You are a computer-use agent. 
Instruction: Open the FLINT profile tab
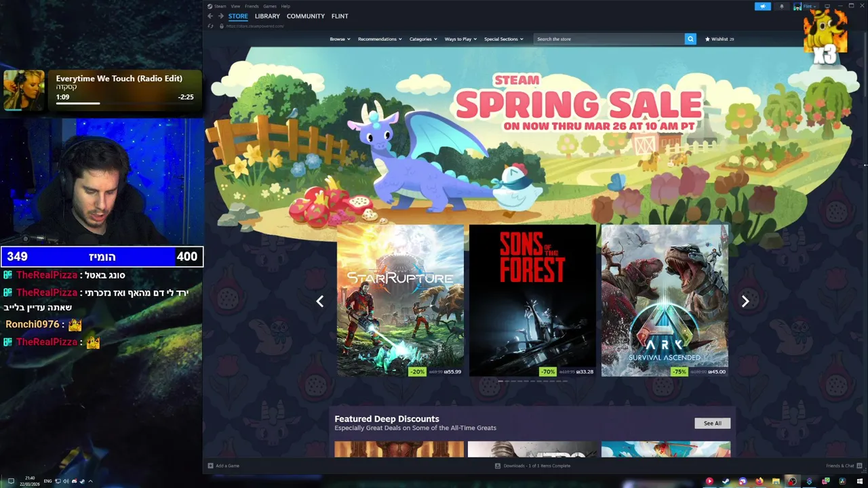(340, 16)
